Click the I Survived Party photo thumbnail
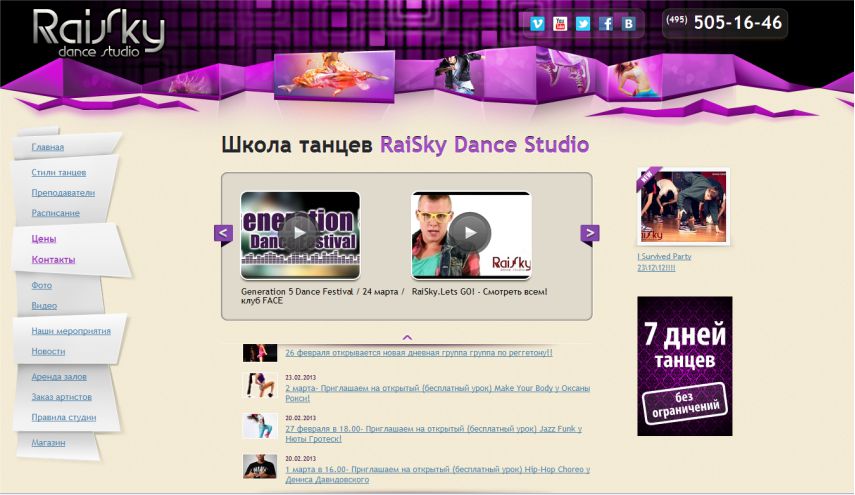Screen dimensions: 855x495 click(683, 206)
